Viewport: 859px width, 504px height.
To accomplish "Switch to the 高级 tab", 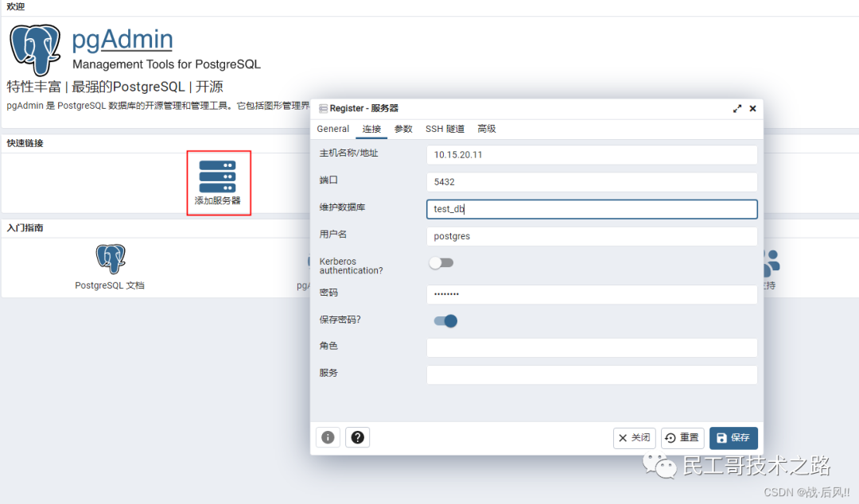I will [x=487, y=129].
